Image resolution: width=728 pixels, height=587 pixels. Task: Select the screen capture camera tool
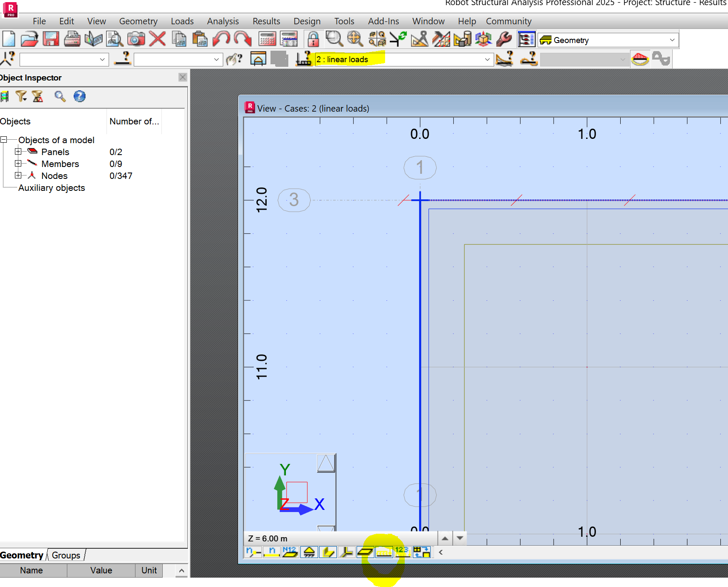(x=136, y=39)
